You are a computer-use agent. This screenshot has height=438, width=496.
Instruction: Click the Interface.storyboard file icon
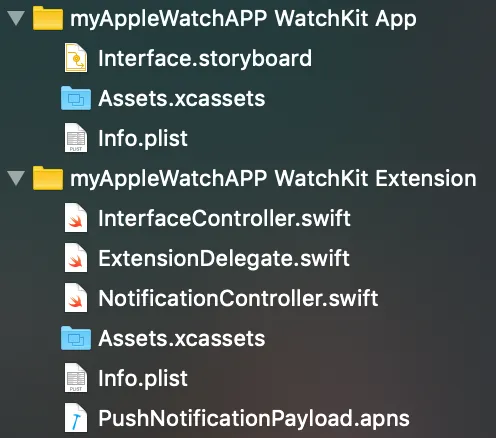76,58
